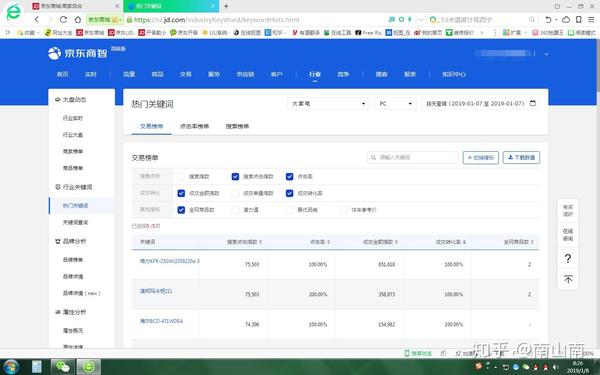Sort by the 全网商品数 column header

pyautogui.click(x=518, y=242)
